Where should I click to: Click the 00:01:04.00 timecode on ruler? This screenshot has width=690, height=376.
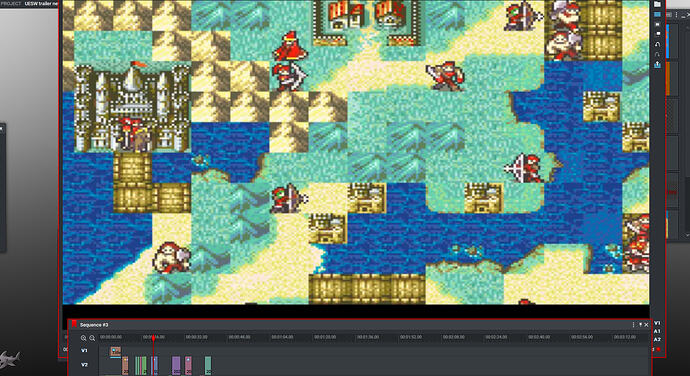point(282,337)
